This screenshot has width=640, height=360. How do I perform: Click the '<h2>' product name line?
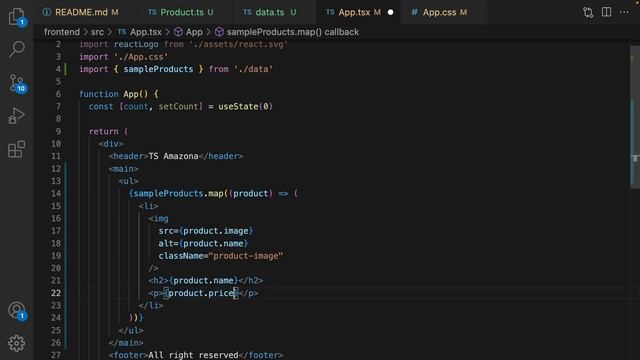(x=206, y=280)
